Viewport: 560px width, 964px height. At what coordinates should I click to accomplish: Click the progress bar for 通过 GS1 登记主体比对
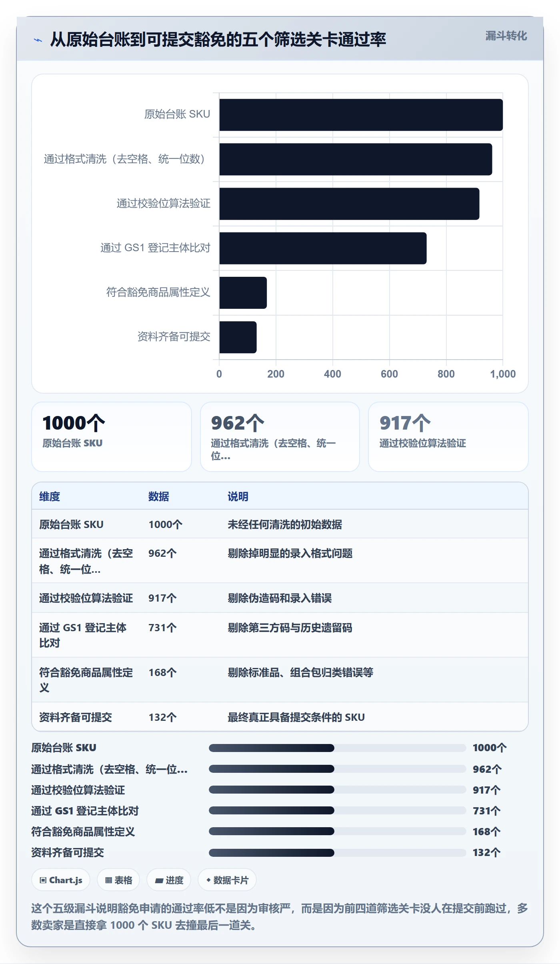pyautogui.click(x=338, y=810)
